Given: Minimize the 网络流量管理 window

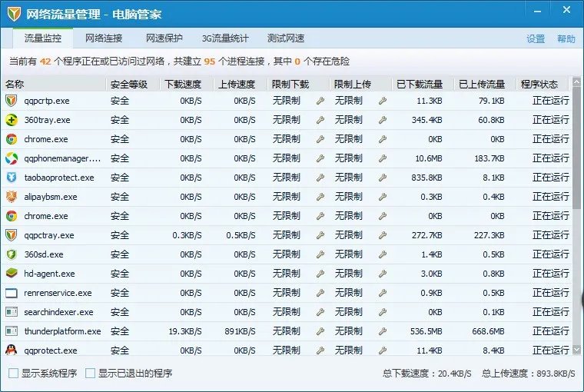Looking at the screenshot, I should 537,12.
